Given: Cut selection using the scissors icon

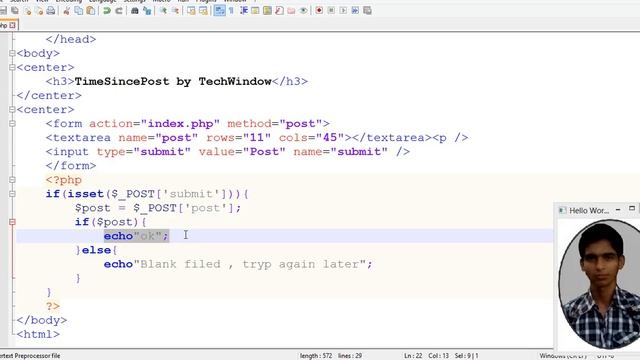Looking at the screenshot, I should coord(66,11).
